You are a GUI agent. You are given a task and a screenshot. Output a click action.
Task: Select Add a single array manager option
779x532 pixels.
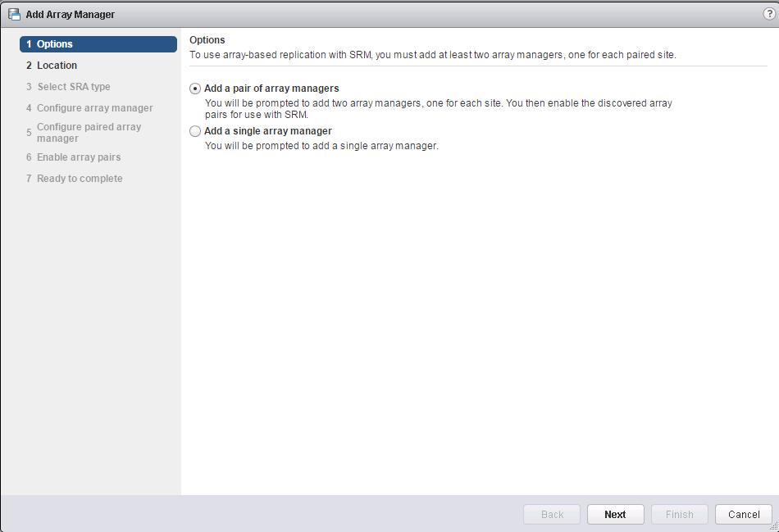tap(195, 131)
